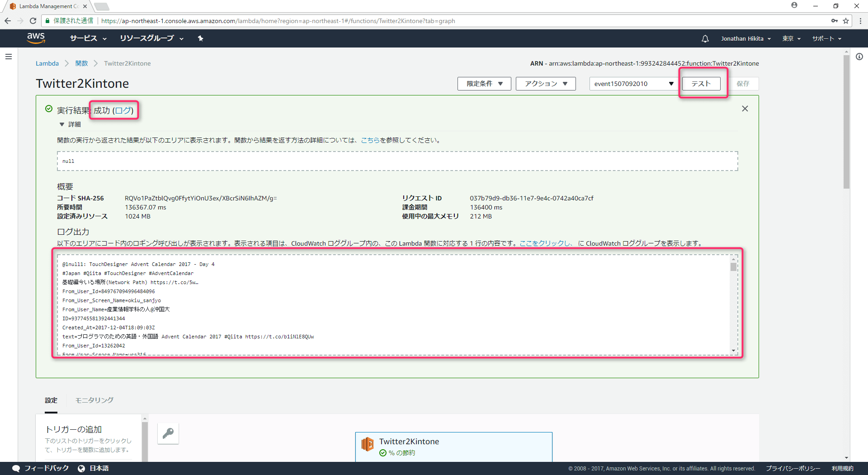Go to Lambda breadcrumb
Image resolution: width=868 pixels, height=475 pixels.
coord(47,63)
